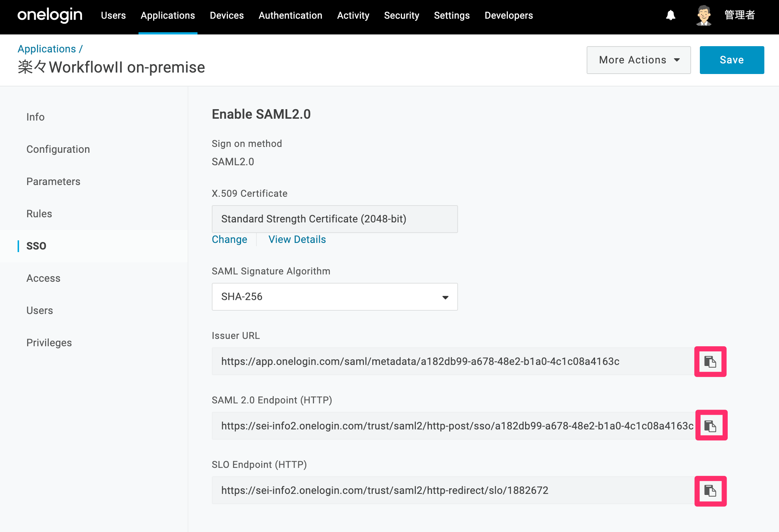Open the Security top menu
779x532 pixels.
(x=401, y=15)
